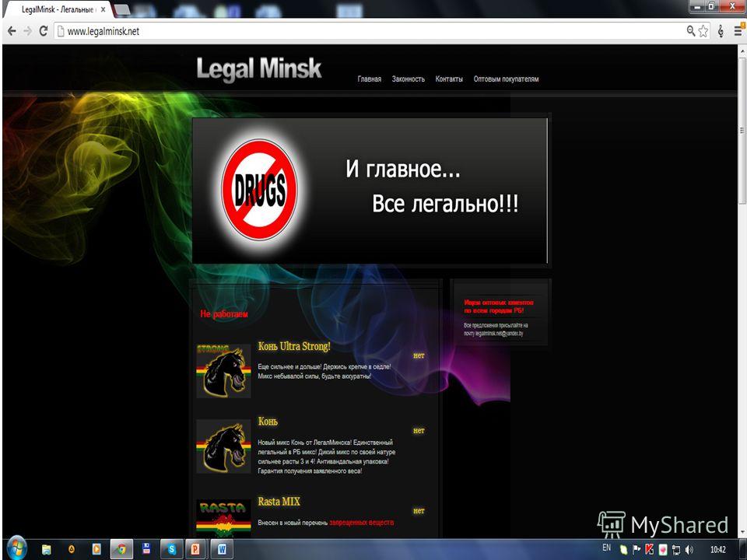Open the Контакты menu item
This screenshot has width=747, height=560.
tap(449, 79)
